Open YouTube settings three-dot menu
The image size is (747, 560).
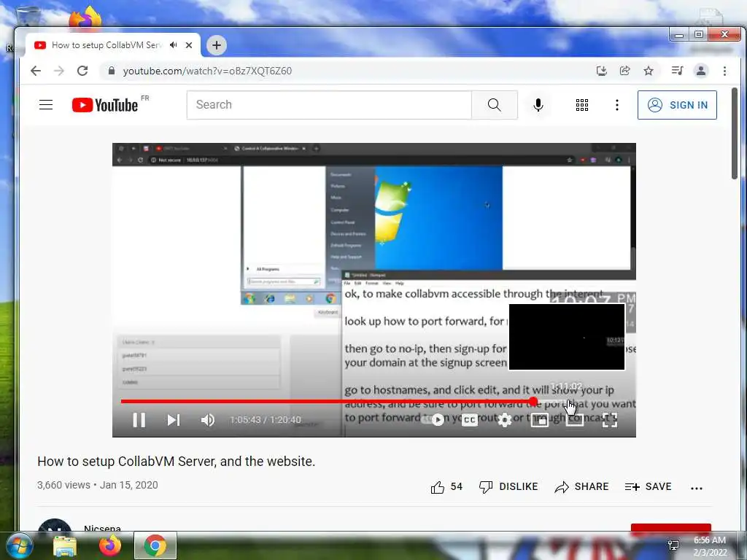617,105
